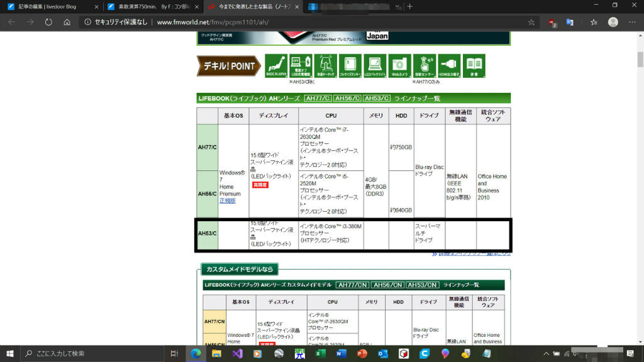Click the 約640GB HDD cell

[x=401, y=210]
